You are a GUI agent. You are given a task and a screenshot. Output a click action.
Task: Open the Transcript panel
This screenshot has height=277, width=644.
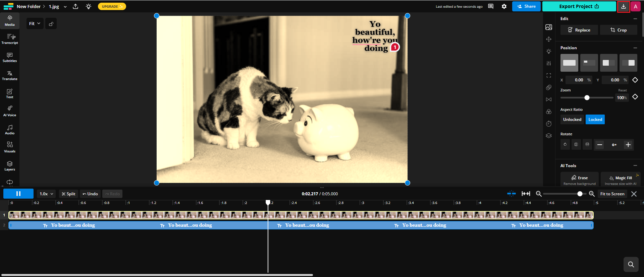tap(10, 39)
